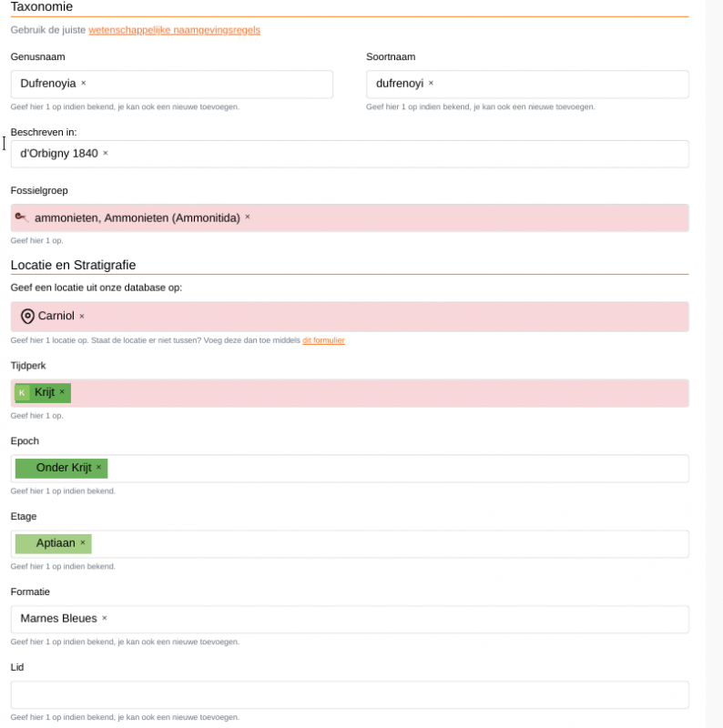This screenshot has height=728, width=723.
Task: Remove the Carniol location tag
Action: tap(82, 316)
